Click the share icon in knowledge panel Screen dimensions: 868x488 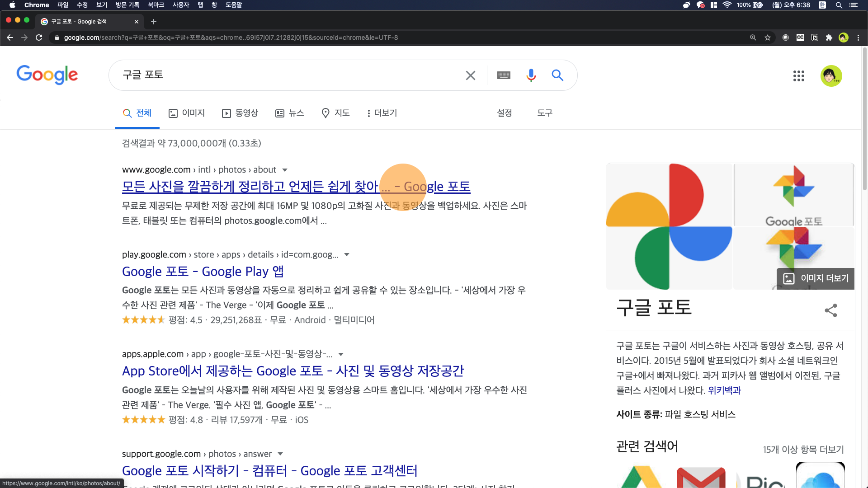[x=830, y=310]
